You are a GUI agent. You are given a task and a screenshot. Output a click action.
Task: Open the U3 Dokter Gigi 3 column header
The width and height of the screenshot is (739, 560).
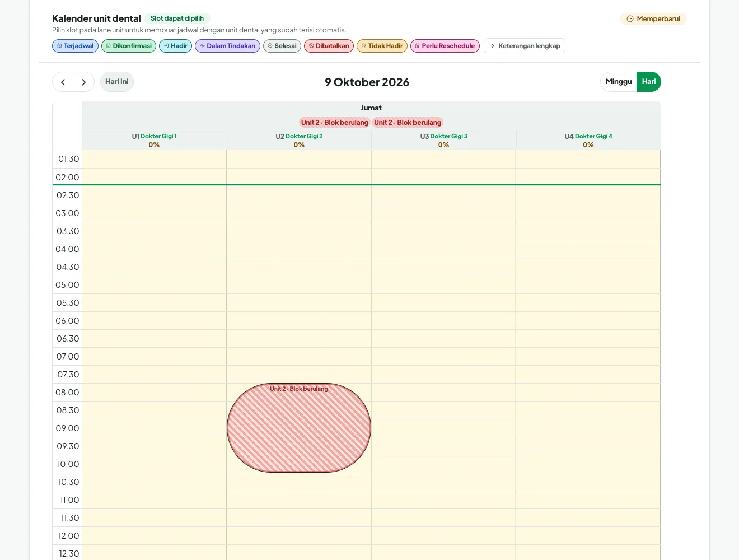point(444,140)
